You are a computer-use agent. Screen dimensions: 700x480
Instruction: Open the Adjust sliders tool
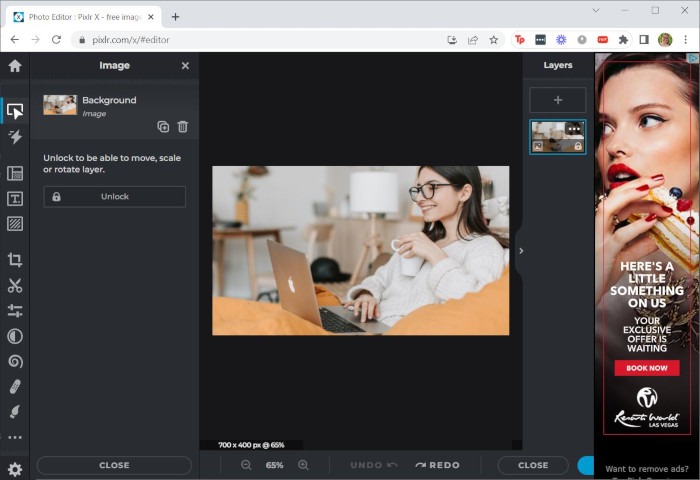click(x=15, y=311)
